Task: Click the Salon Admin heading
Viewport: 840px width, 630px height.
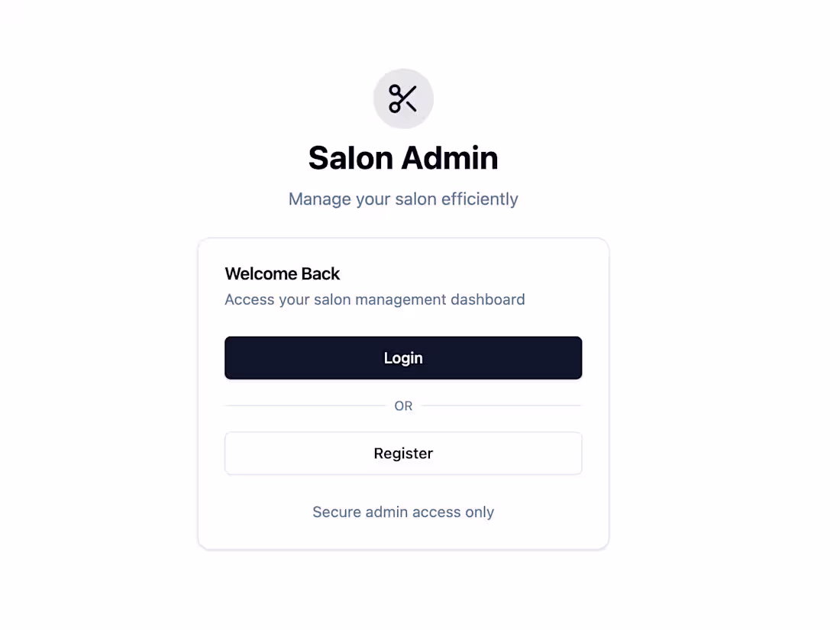Action: [403, 157]
